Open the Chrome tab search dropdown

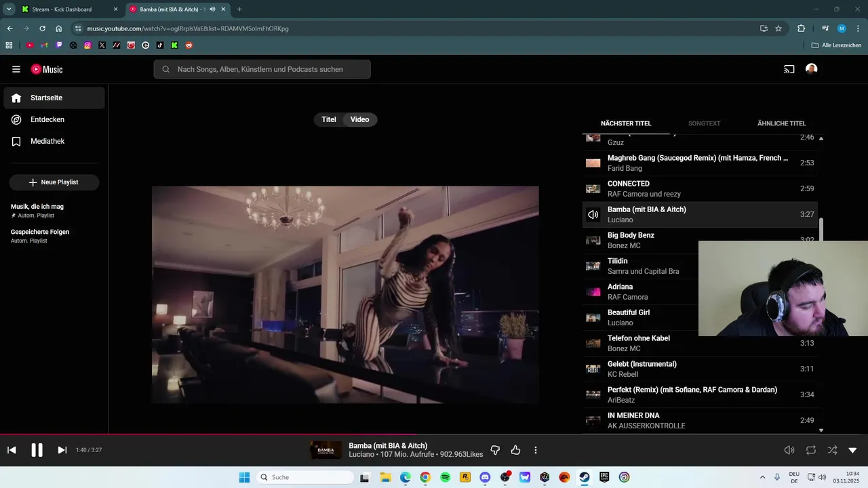9,9
